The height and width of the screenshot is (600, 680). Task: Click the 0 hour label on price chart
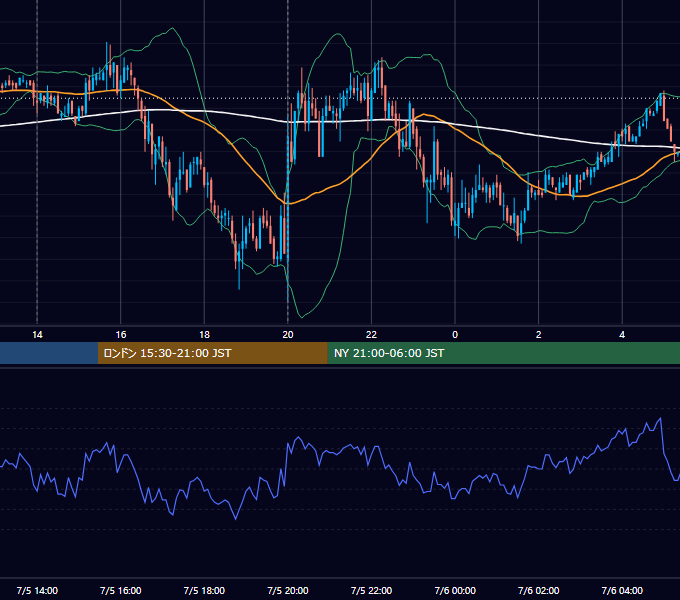pyautogui.click(x=455, y=335)
